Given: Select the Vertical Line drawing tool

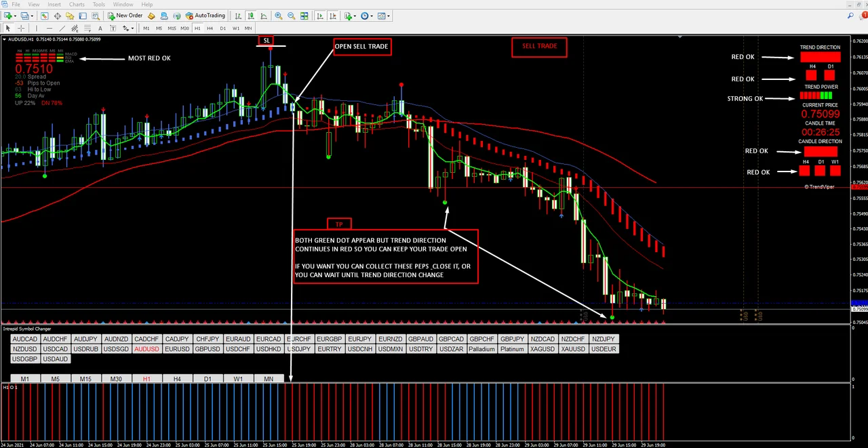Looking at the screenshot, I should (37, 28).
